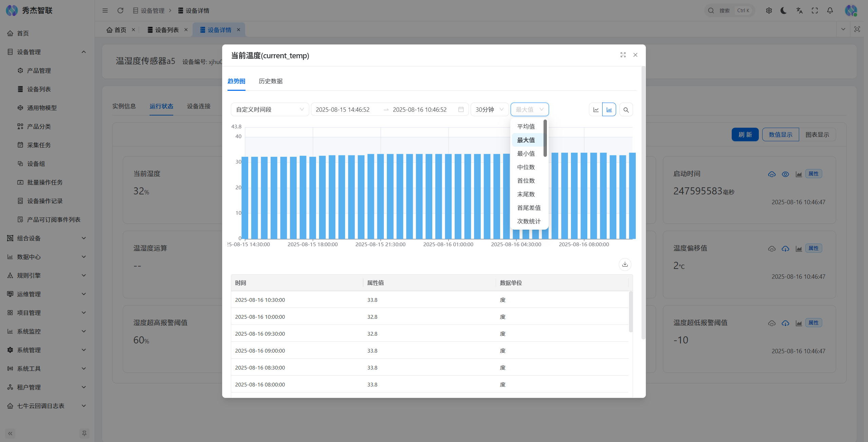The image size is (868, 442).
Task: Click the dropdown list scrollbar thumb
Action: [x=545, y=138]
